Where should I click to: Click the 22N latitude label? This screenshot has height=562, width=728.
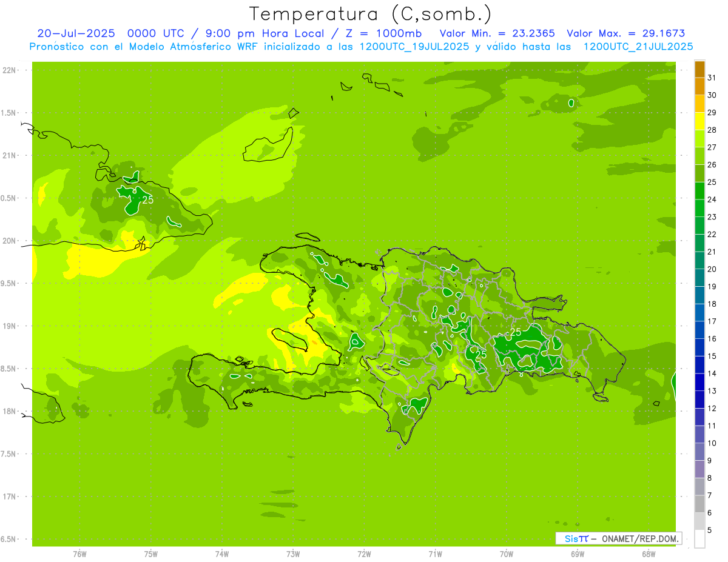(10, 70)
